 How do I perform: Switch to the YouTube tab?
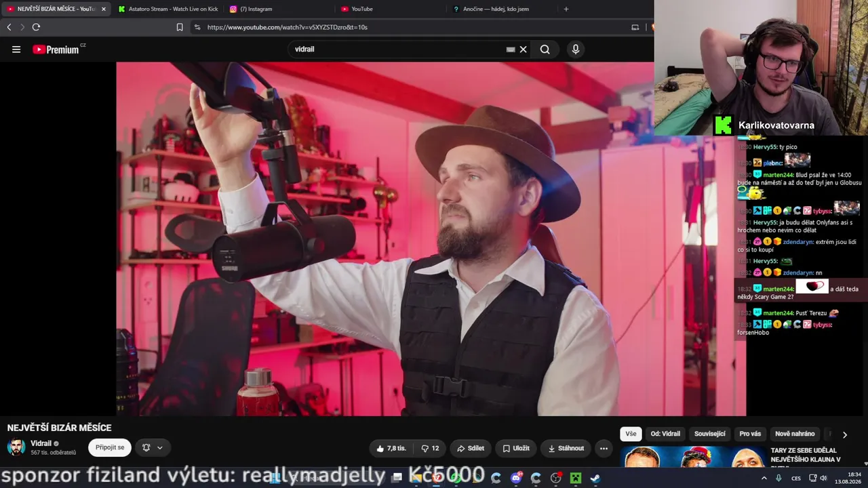point(389,9)
